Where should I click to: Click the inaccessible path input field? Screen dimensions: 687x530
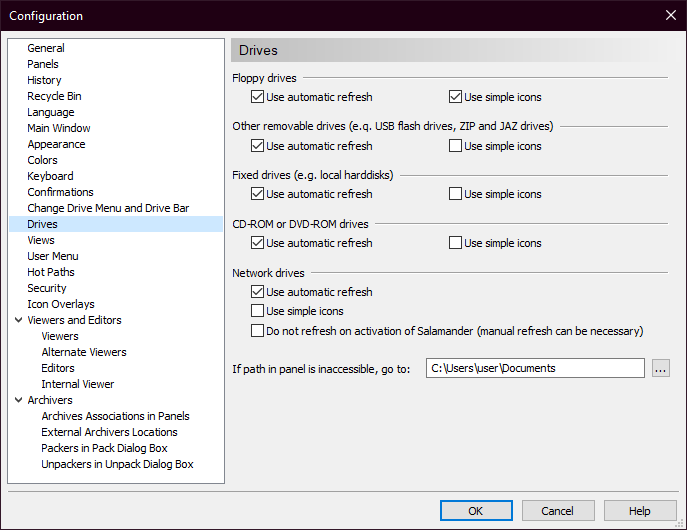pyautogui.click(x=534, y=368)
